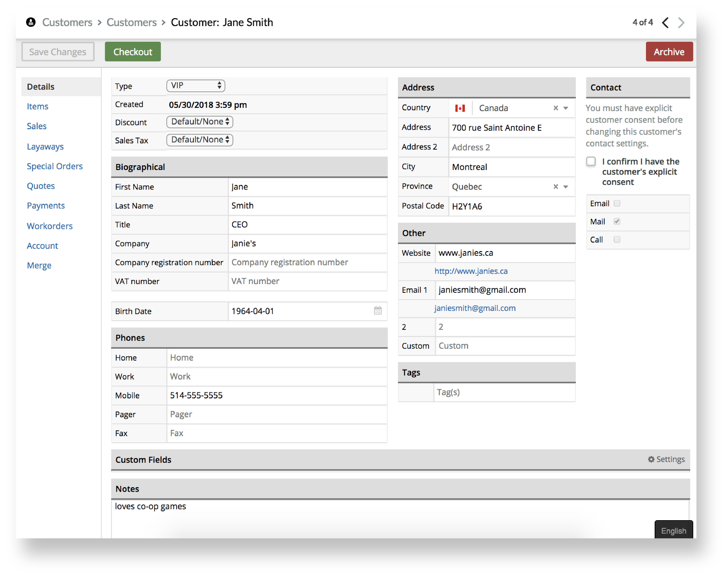Click the Notes text area
This screenshot has height=578, width=728.
point(400,519)
